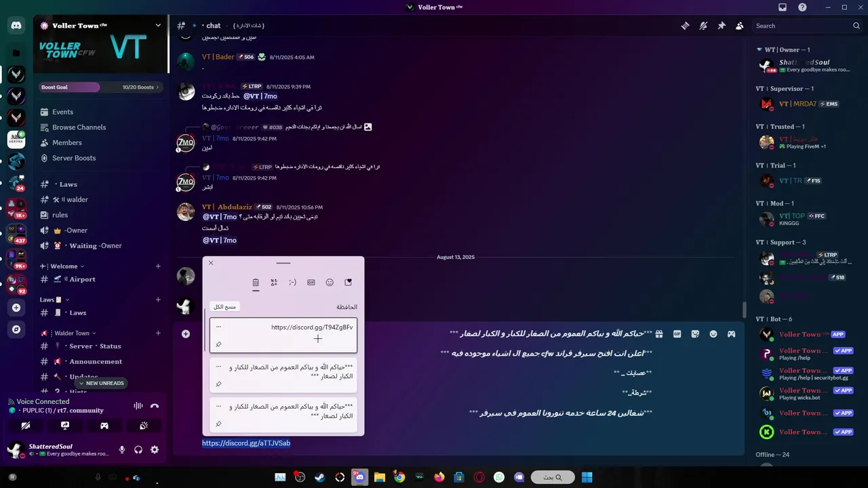Collapse the Laws category
The width and height of the screenshot is (868, 488).
(54, 300)
